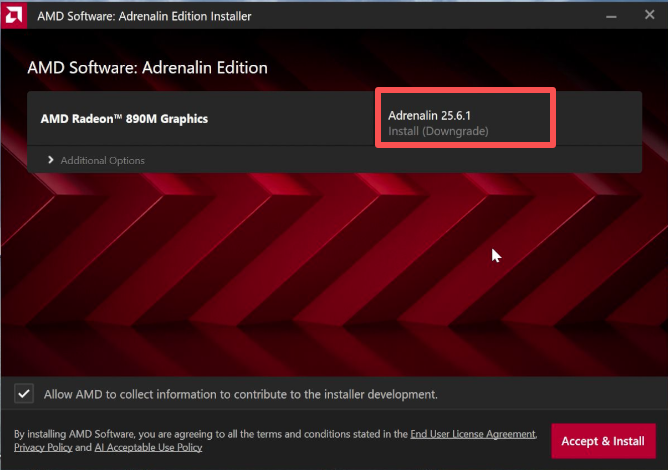Click the chevron beside Additional Options
668x470 pixels.
50,160
